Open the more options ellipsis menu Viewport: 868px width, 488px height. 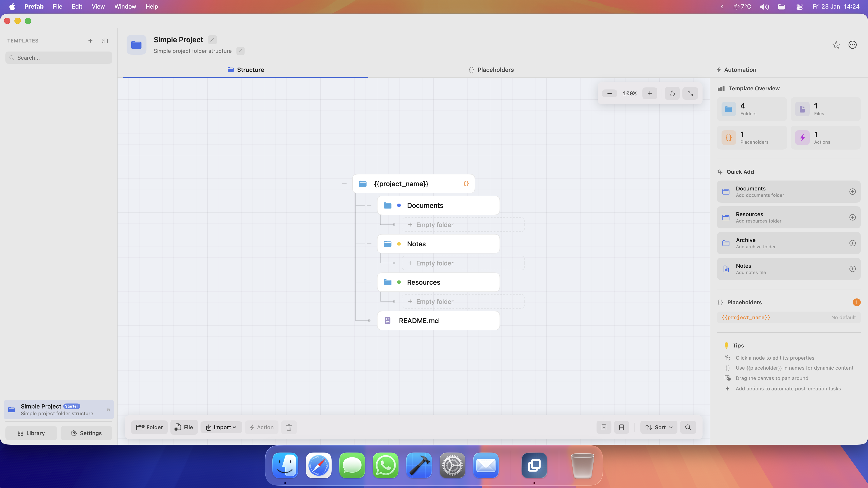852,45
